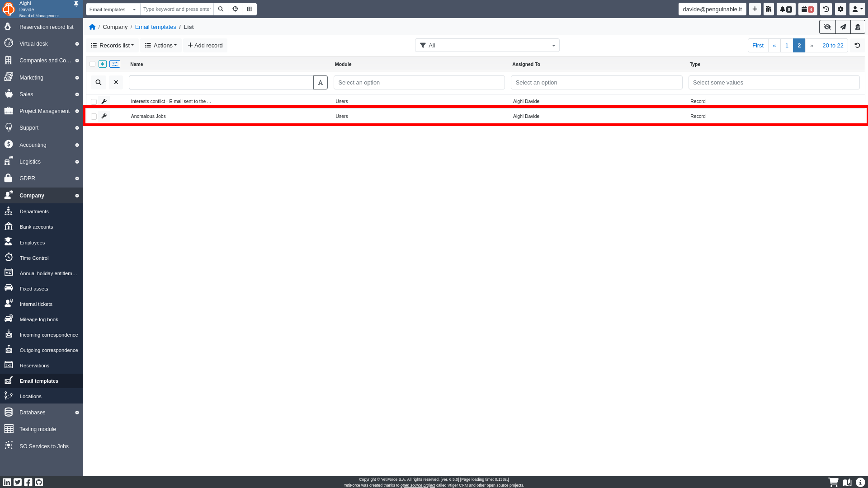Open Internal tickets in sidebar
This screenshot has height=488, width=868.
coord(42,304)
